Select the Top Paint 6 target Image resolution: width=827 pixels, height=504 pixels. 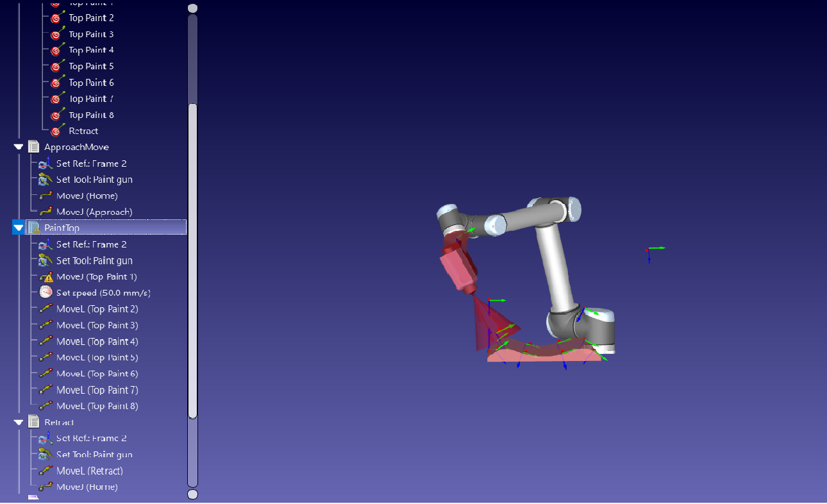click(x=91, y=83)
